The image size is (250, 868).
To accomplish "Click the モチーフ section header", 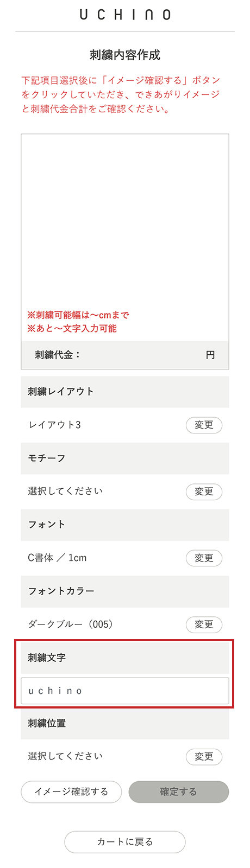I will point(125,458).
